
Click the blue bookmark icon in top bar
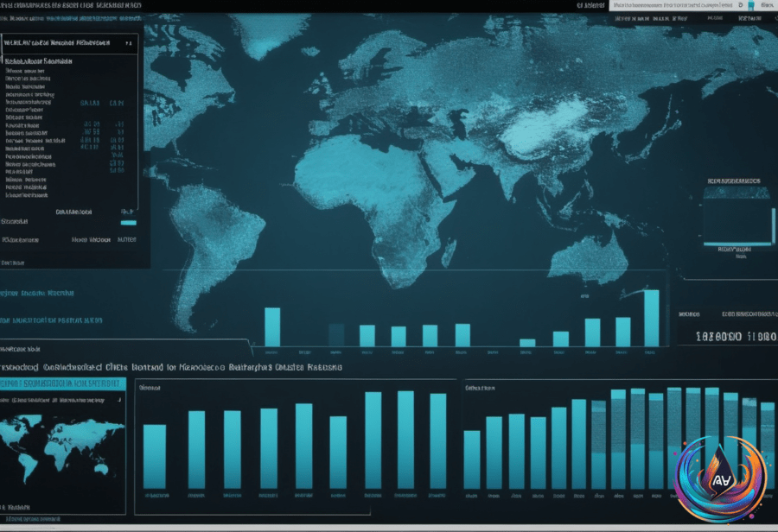[751, 5]
